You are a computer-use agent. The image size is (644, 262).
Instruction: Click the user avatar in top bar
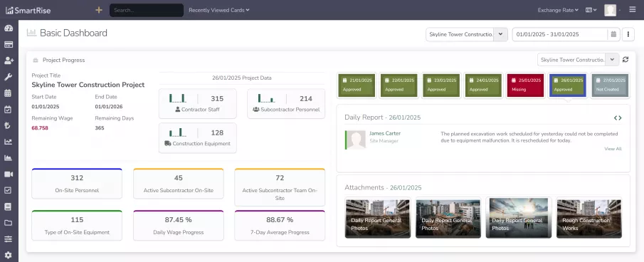coord(611,10)
